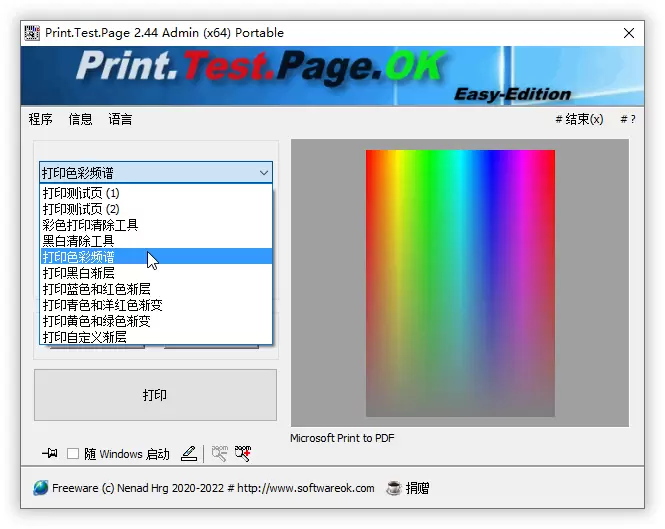Click the pointer icon with red plus
Screen dimensions: 665x529
[x=243, y=453]
